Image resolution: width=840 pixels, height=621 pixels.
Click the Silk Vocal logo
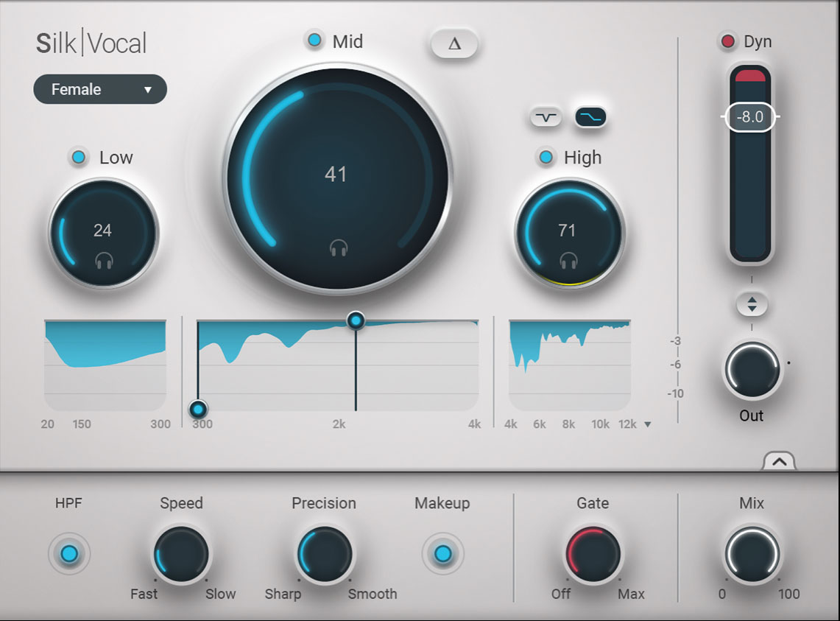tap(92, 44)
